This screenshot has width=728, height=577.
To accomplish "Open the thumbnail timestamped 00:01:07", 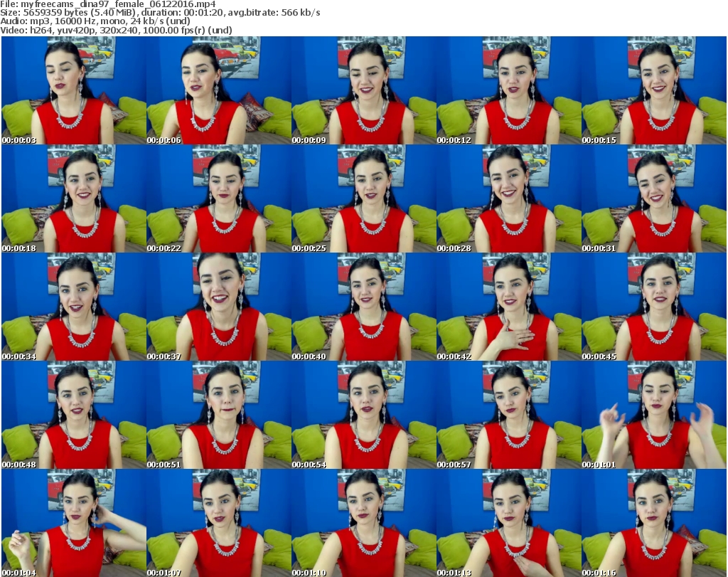I will (219, 523).
